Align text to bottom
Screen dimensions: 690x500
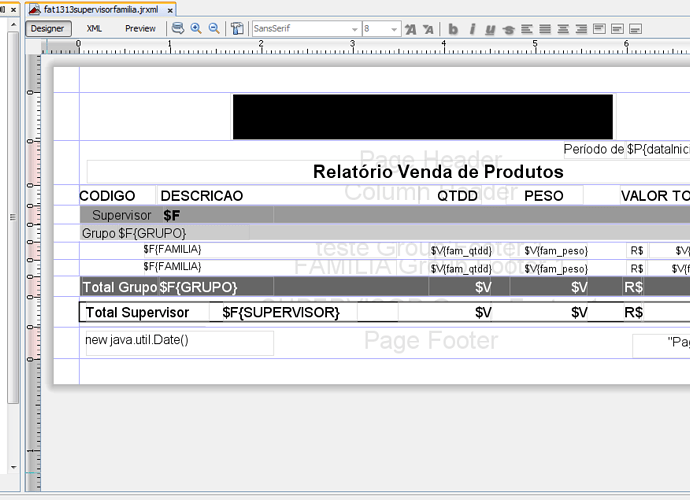(635, 29)
